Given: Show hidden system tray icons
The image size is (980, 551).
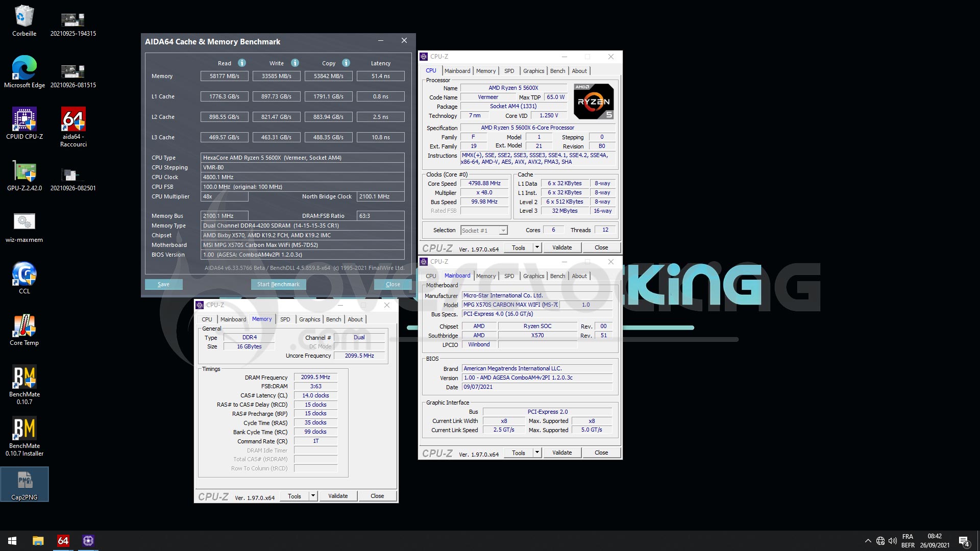Looking at the screenshot, I should point(868,541).
